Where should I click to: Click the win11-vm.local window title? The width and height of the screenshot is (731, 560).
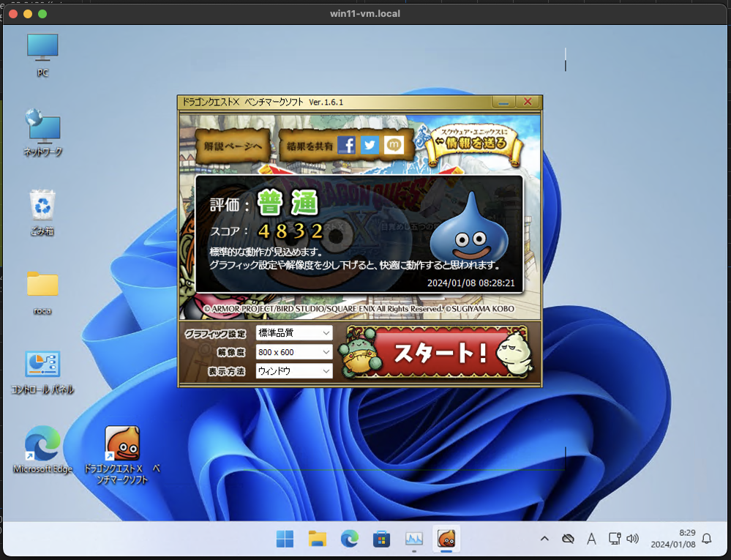(x=365, y=13)
